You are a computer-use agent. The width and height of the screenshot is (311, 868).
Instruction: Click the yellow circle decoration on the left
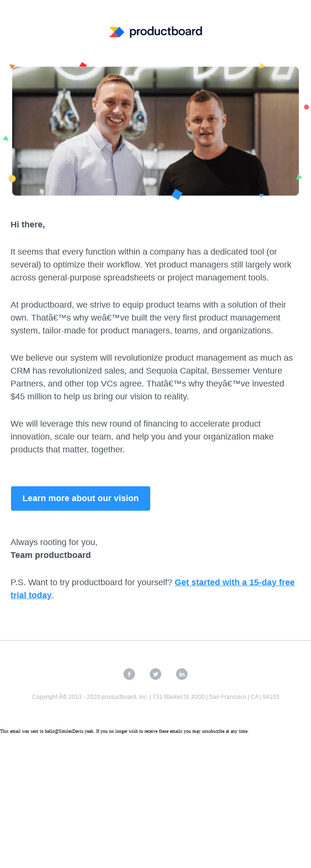[x=12, y=178]
